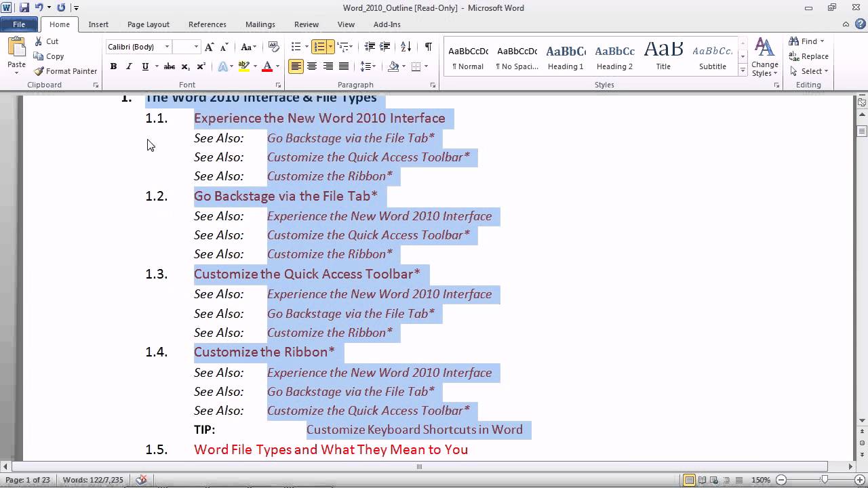Viewport: 868px width, 488px height.
Task: Increase the paragraph indent
Action: click(386, 47)
